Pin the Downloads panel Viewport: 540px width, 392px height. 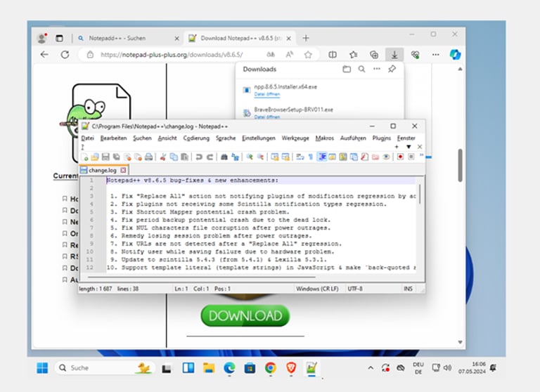(x=392, y=69)
